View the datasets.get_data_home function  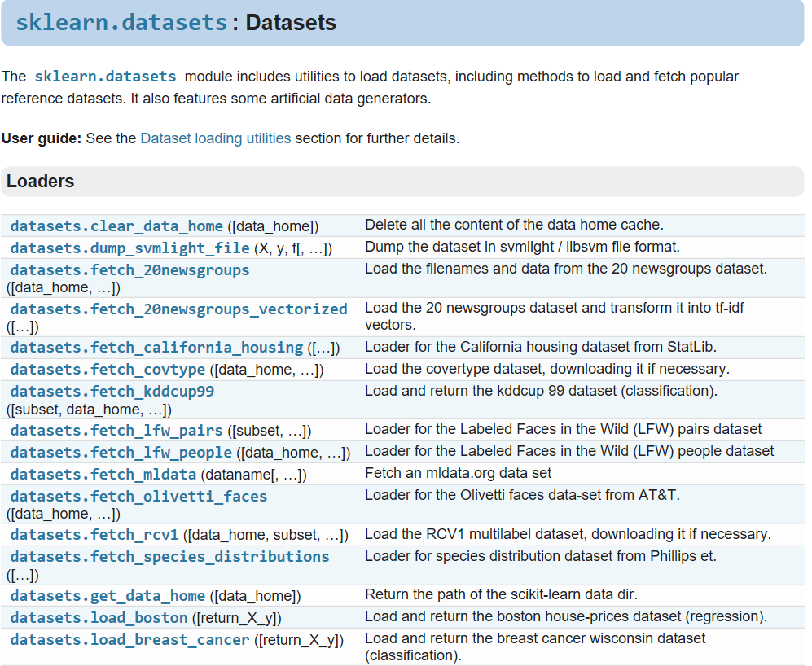108,596
